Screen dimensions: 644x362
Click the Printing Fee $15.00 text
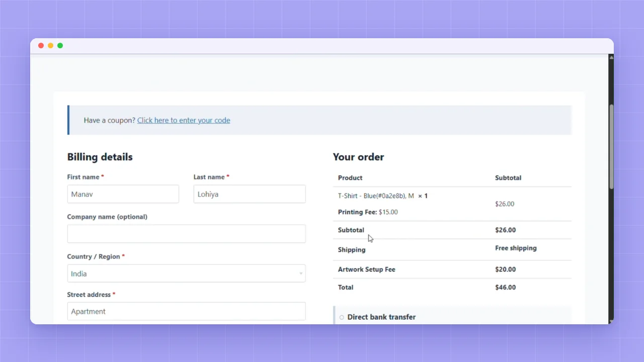pyautogui.click(x=368, y=212)
